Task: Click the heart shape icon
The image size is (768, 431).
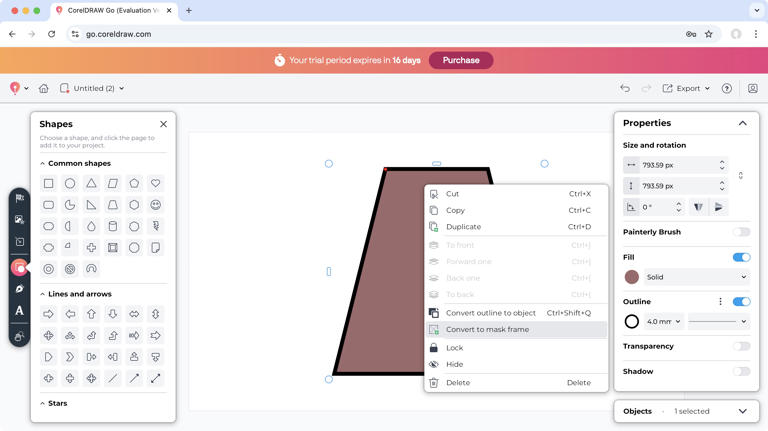Action: pos(155,184)
